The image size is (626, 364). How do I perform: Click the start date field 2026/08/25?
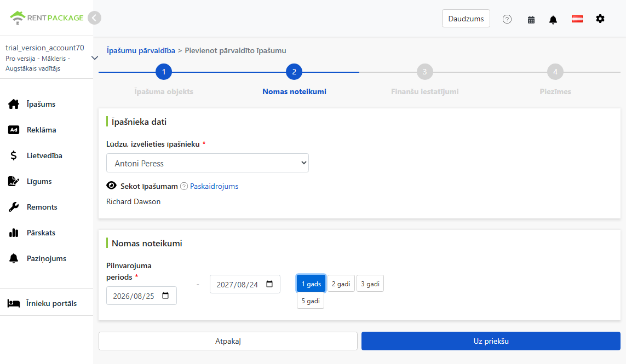click(x=141, y=296)
